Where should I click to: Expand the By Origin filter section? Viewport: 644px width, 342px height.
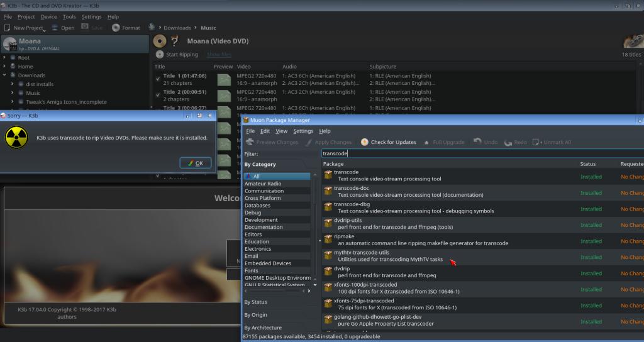tap(255, 315)
